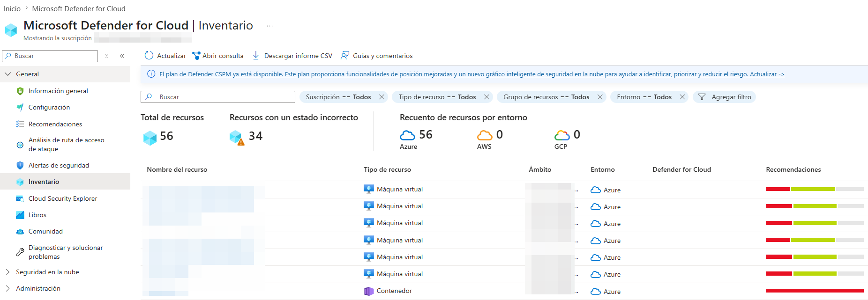Click the info icon in the CSPM banner
Screen dimensions: 868x300
pos(151,74)
